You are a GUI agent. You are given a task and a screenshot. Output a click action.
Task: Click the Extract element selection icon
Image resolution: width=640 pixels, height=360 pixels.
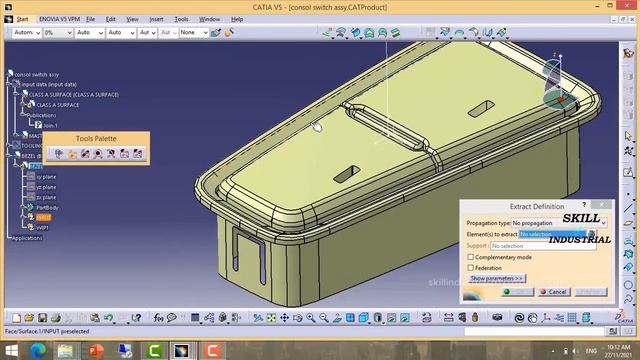(x=591, y=234)
